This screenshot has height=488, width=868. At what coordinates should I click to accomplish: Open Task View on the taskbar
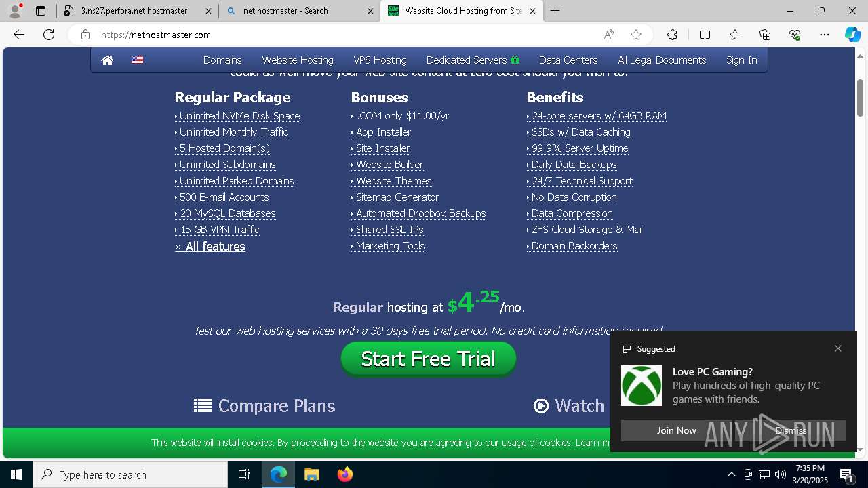tap(244, 474)
